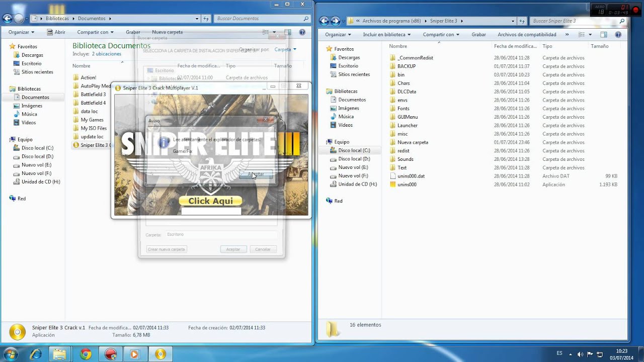
Task: Select the GUIMenu folder
Action: coord(408,117)
